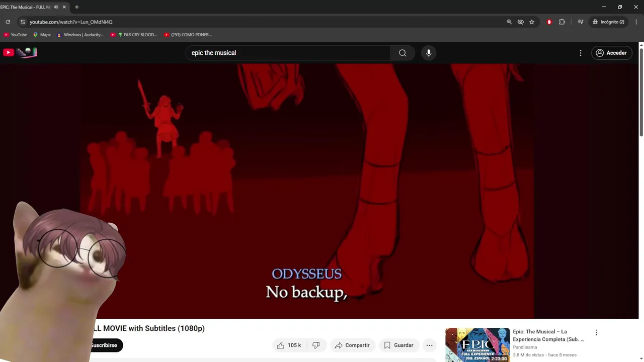Open the media control icon in toolbar

[580, 22]
